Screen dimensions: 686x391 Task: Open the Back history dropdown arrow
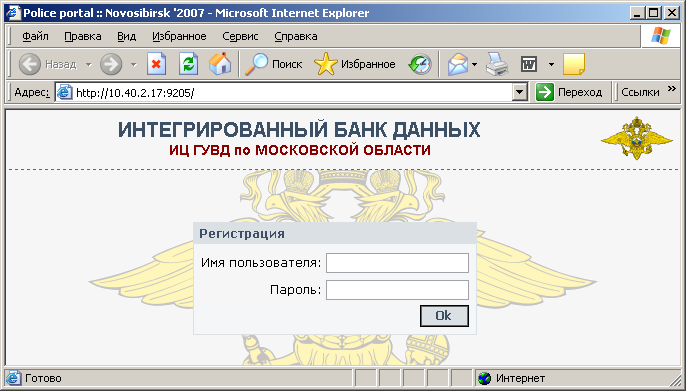[89, 65]
